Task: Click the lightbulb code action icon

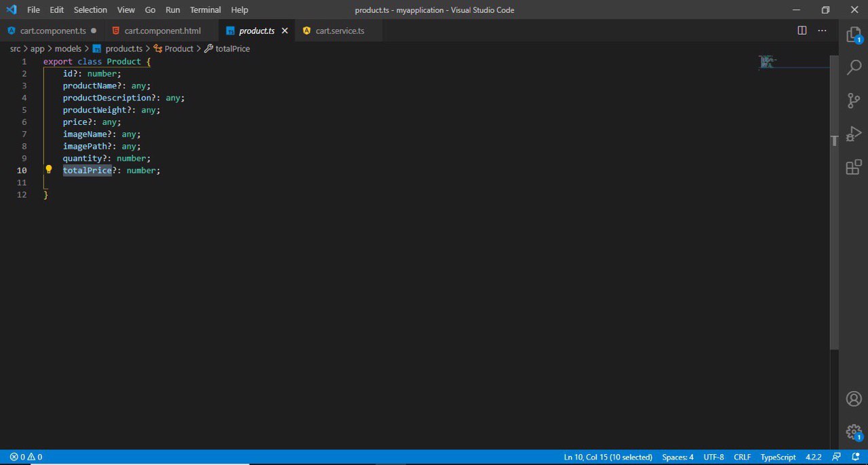Action: tap(49, 170)
